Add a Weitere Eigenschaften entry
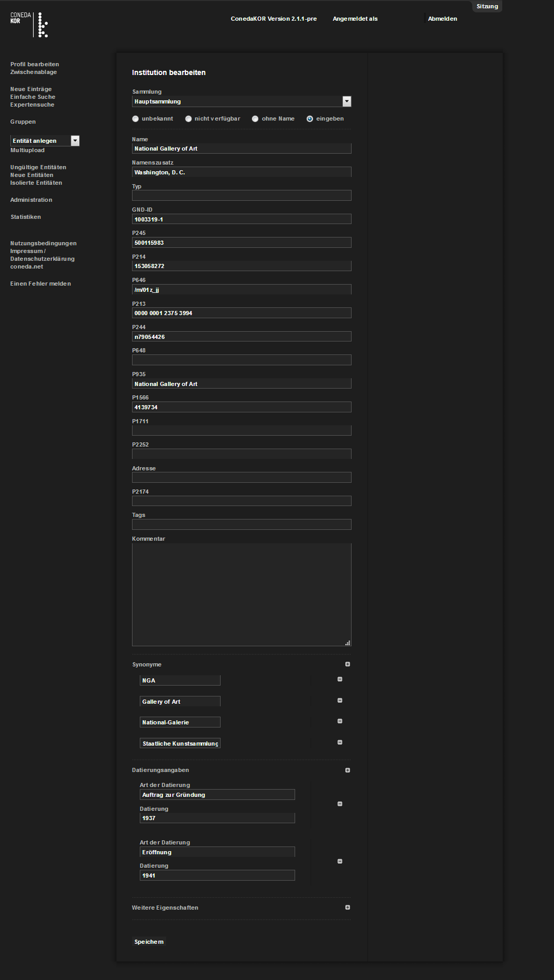This screenshot has height=980, width=554. pyautogui.click(x=347, y=908)
